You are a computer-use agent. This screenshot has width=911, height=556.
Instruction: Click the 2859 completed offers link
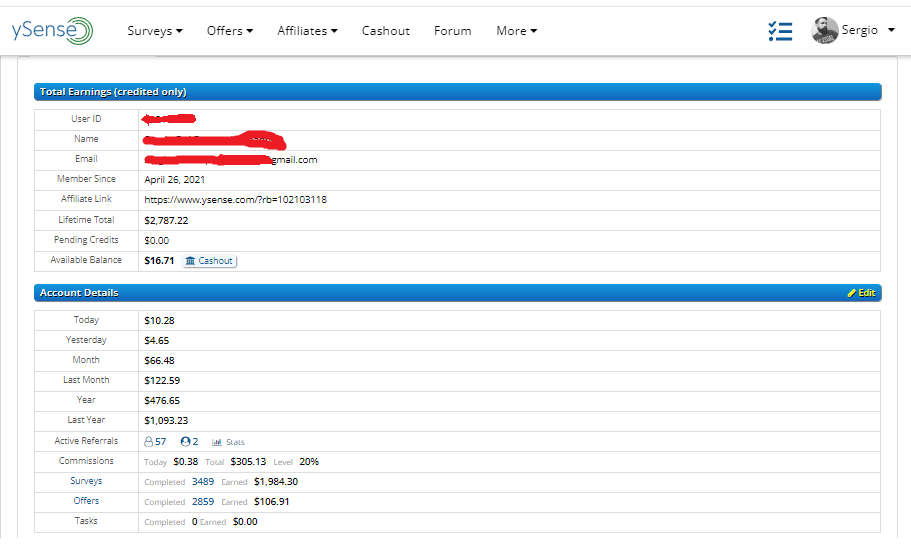pos(203,501)
